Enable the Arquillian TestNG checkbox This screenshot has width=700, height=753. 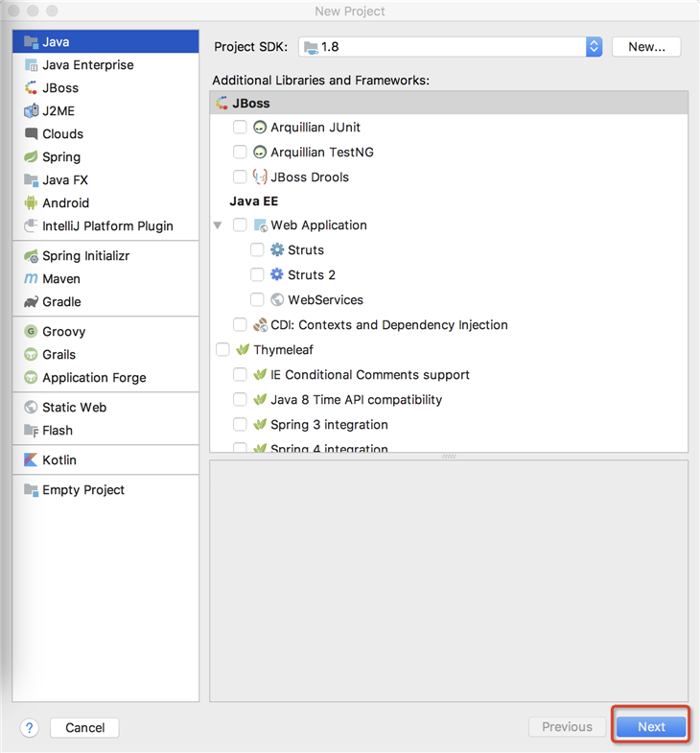(x=240, y=153)
